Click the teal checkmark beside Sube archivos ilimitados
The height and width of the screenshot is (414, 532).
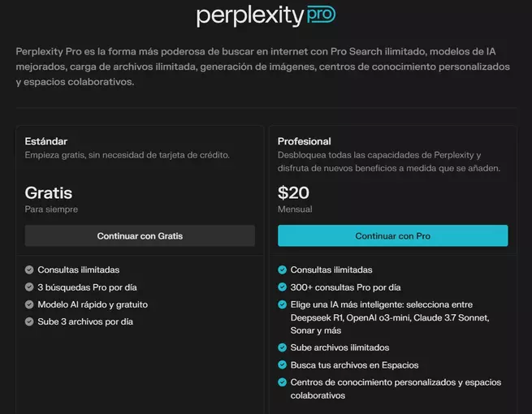[282, 347]
